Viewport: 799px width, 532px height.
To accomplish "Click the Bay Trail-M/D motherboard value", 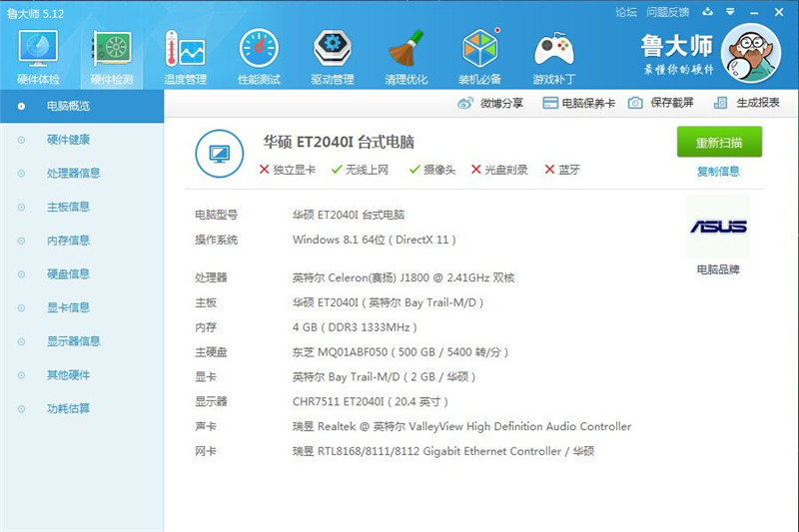I will tap(388, 302).
